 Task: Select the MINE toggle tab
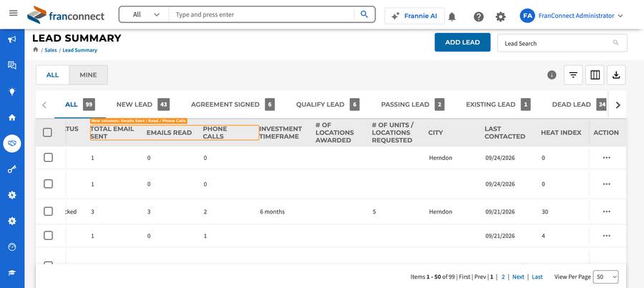pos(88,75)
